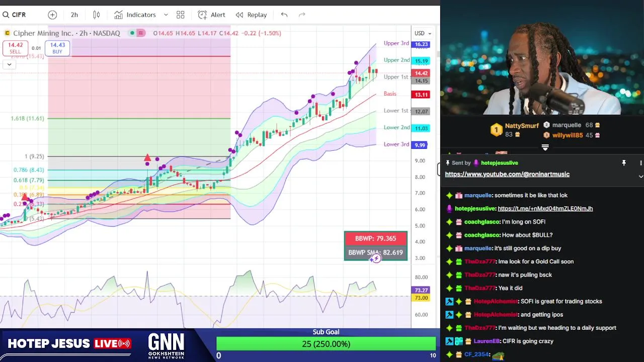The width and height of the screenshot is (644, 362).
Task: Unpin the pinned chat message
Action: 624,163
